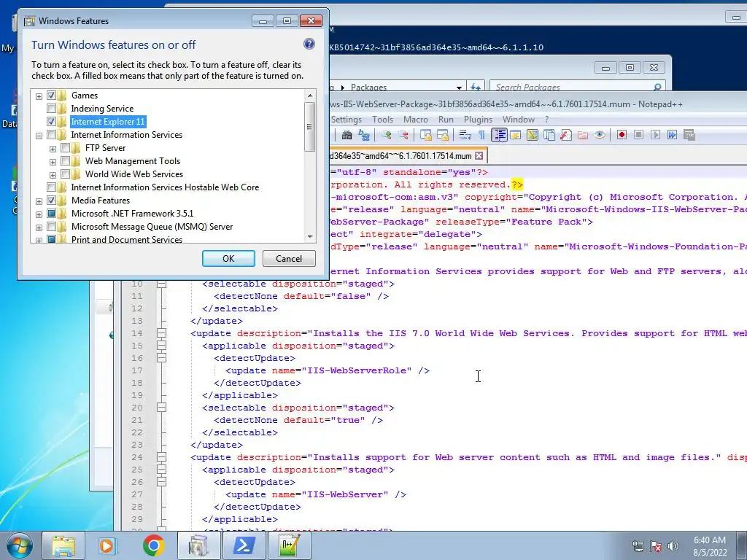The height and width of the screenshot is (560, 747).
Task: Expand the FTP Server node
Action: [x=53, y=149]
